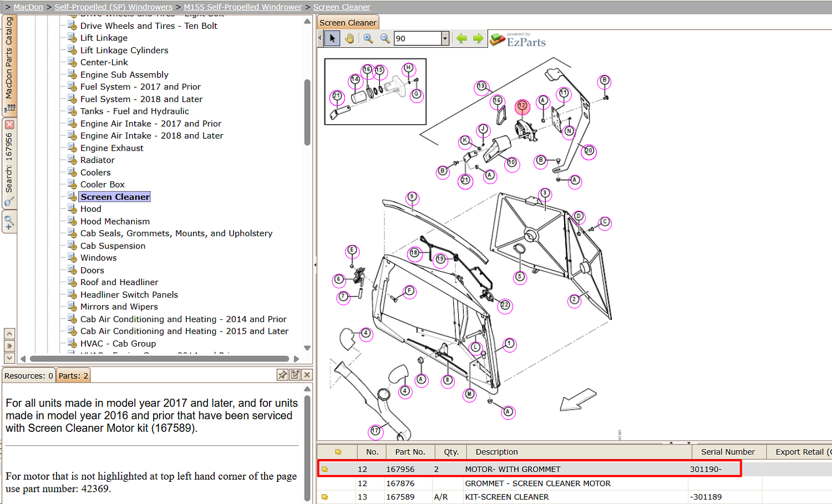
Task: Collapse the diagram toolbar with the left triangle
Action: pyautogui.click(x=320, y=38)
